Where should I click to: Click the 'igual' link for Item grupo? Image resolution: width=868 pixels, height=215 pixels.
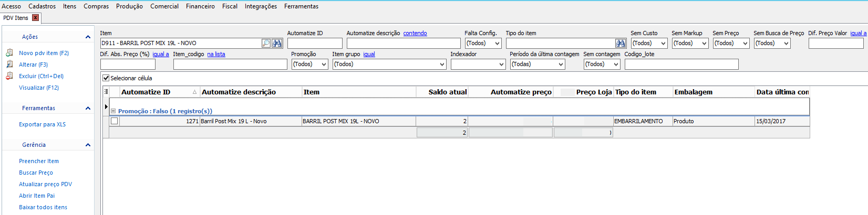(369, 54)
